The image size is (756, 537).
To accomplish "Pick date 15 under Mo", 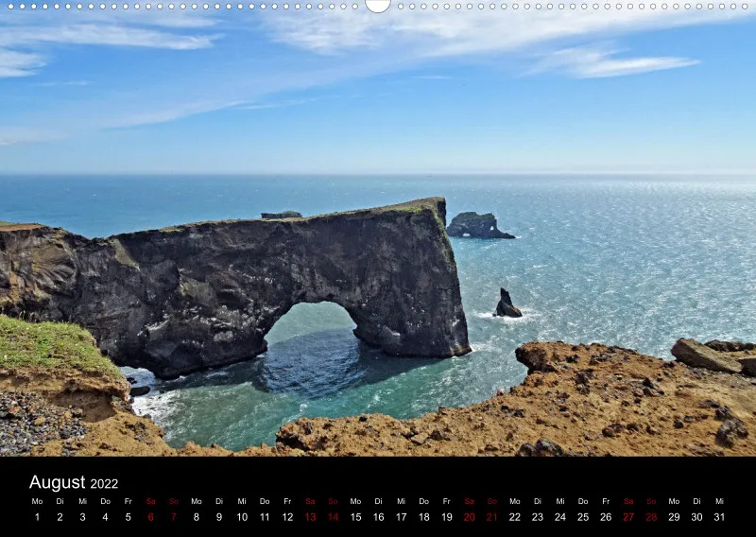I will click(x=356, y=517).
